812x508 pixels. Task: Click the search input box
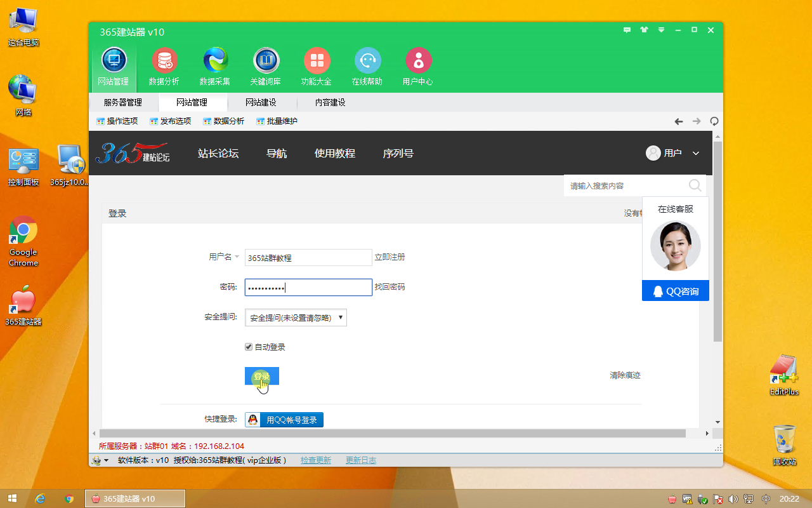pyautogui.click(x=626, y=185)
